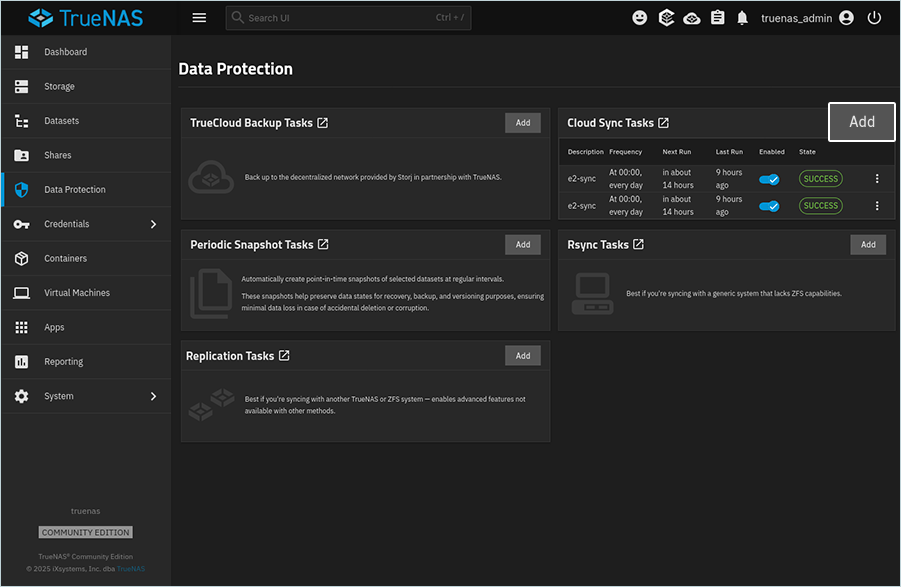This screenshot has width=901, height=587.
Task: Open actions menu for first e2-sync task
Action: point(877,179)
